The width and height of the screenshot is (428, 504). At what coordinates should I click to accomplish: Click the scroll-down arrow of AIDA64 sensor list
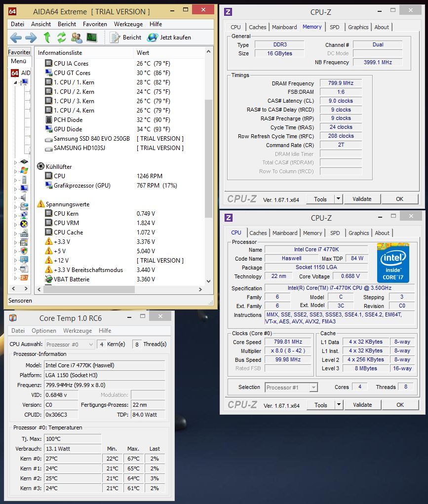208,281
